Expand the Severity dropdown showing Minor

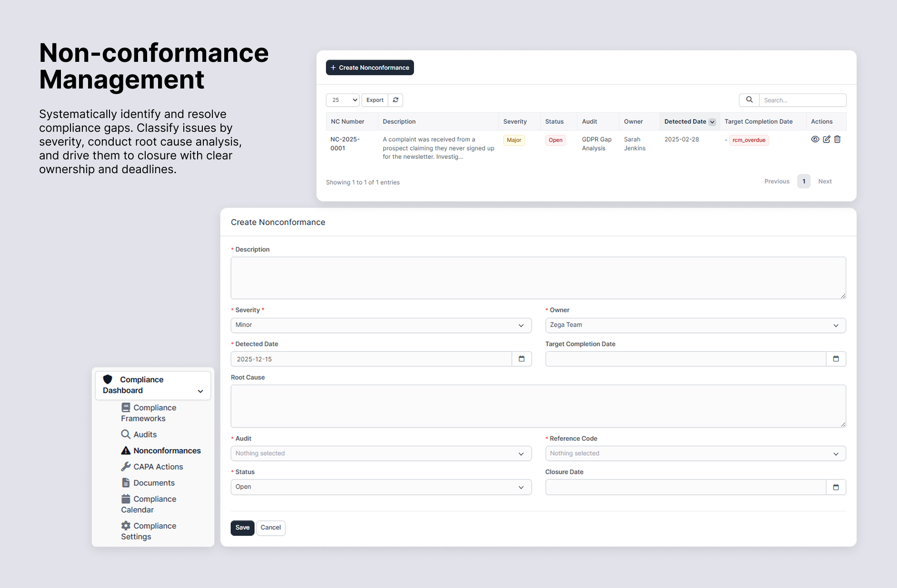[381, 325]
